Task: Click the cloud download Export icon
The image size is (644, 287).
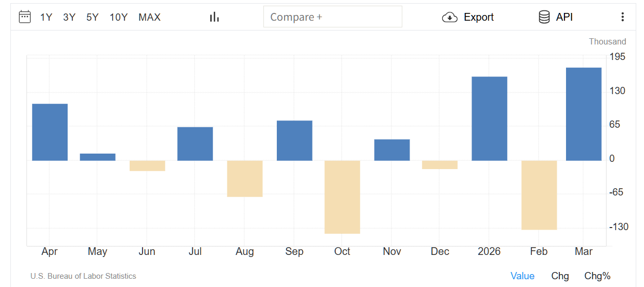Action: [450, 18]
